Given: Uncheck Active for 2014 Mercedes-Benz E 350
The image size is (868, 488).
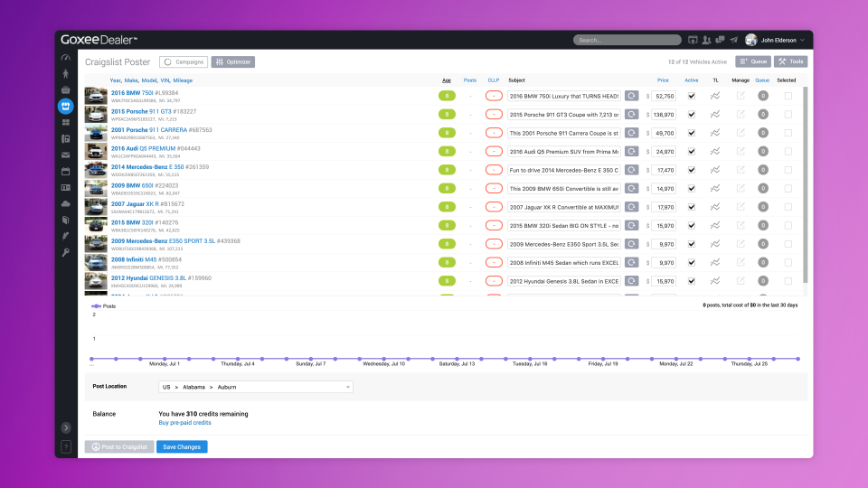Looking at the screenshot, I should point(692,170).
